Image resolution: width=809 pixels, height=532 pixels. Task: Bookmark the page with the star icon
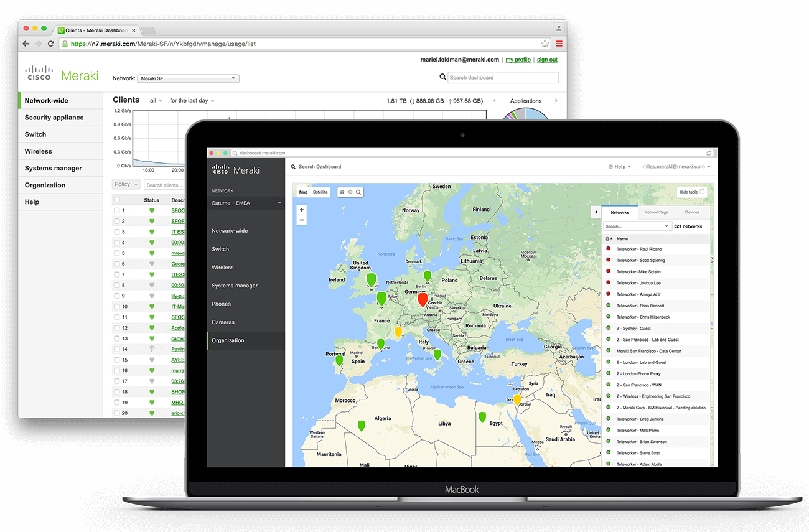pos(545,44)
